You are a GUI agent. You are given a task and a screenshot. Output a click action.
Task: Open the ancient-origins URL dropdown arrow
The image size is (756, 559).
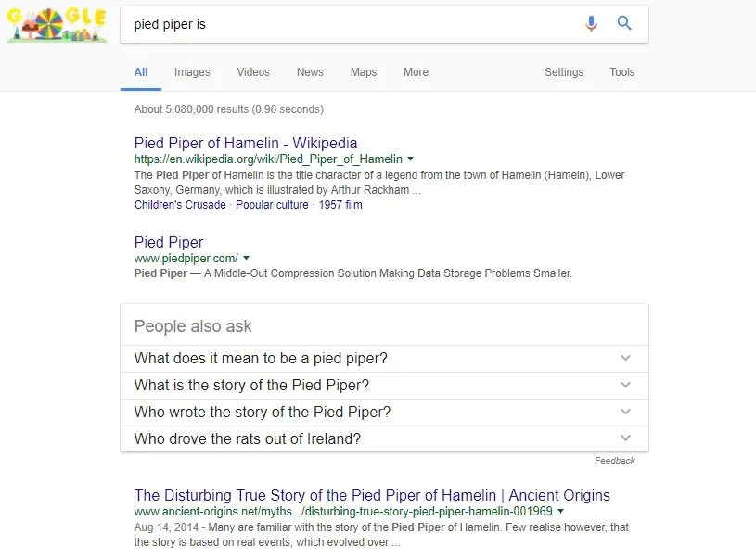[560, 511]
